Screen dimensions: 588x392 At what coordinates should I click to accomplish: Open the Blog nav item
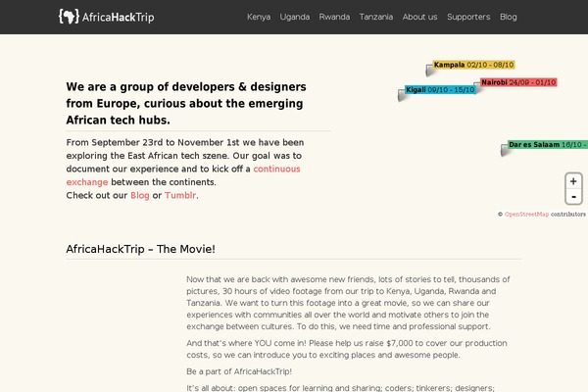tap(508, 17)
